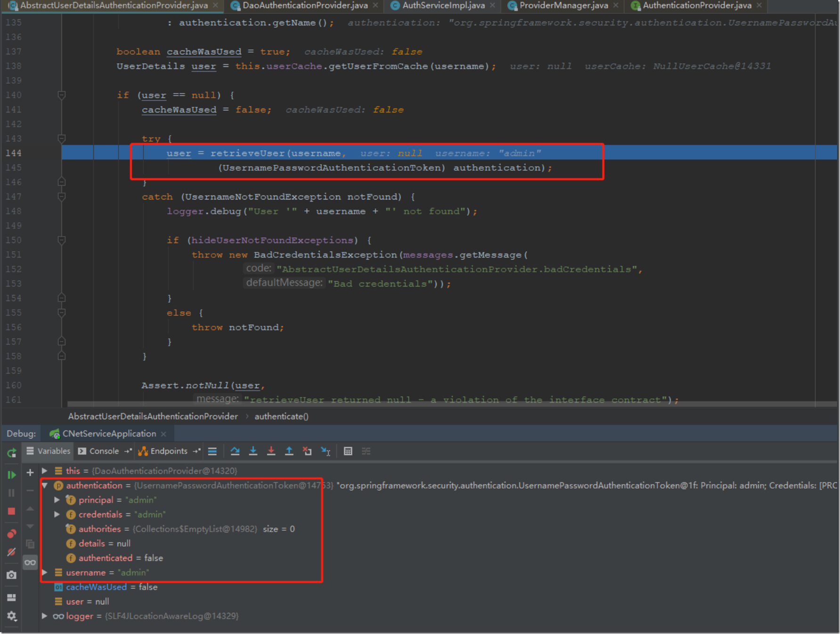This screenshot has width=840, height=634.
Task: Select 'details = null' field row
Action: click(98, 543)
